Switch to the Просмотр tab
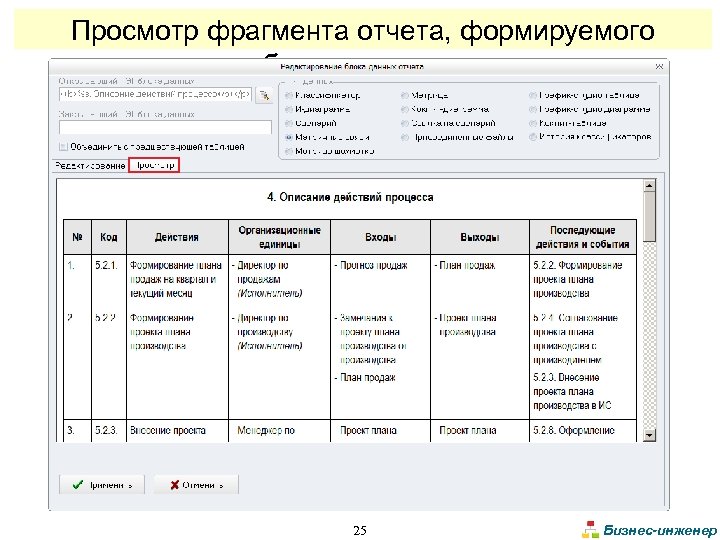Screen dimensions: 720x540 (154, 165)
